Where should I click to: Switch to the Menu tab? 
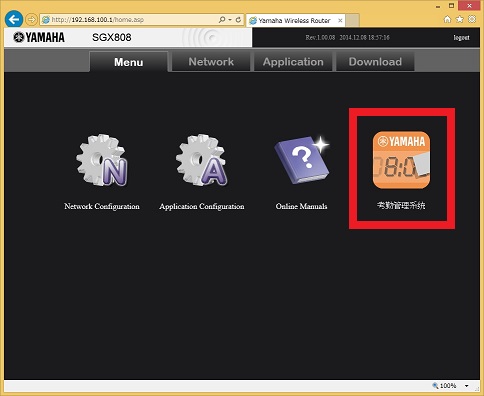tap(129, 62)
